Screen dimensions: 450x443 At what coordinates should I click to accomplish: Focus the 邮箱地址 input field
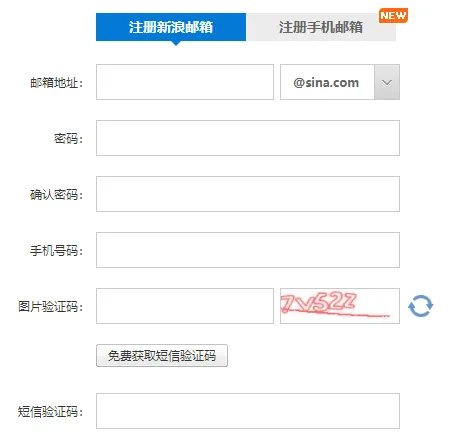coord(185,82)
